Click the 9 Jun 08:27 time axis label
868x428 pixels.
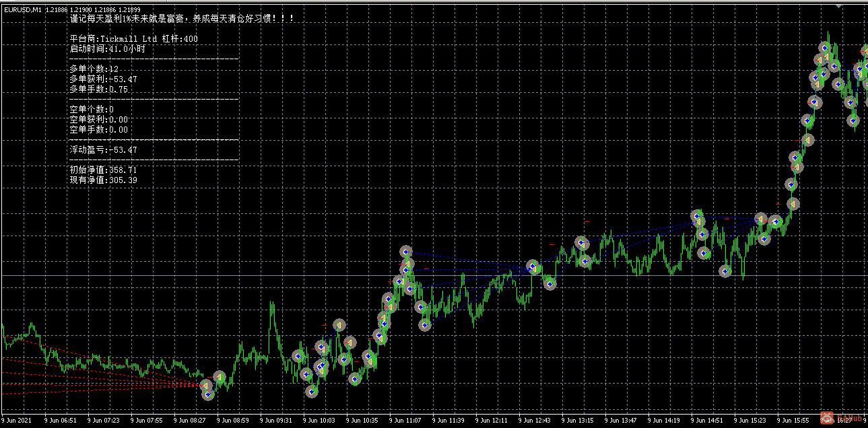click(190, 421)
